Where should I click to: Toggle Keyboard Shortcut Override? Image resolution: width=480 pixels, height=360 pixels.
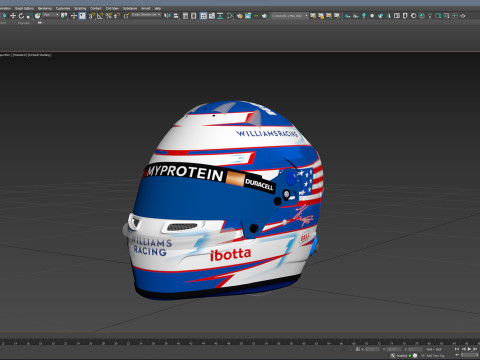(x=82, y=16)
